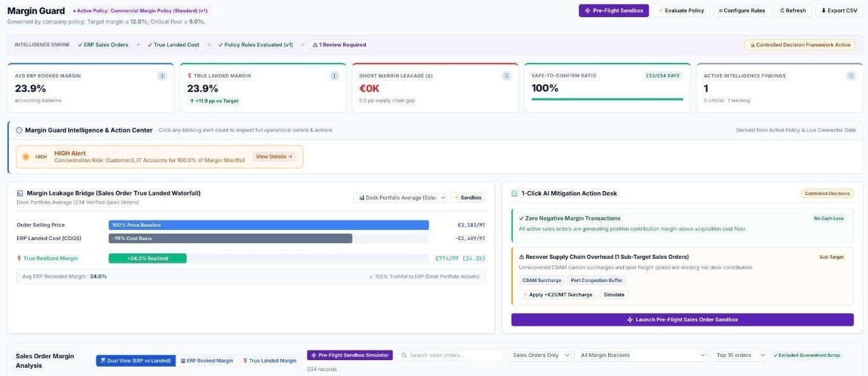
Task: Click the 234 records label
Action: pos(322,369)
